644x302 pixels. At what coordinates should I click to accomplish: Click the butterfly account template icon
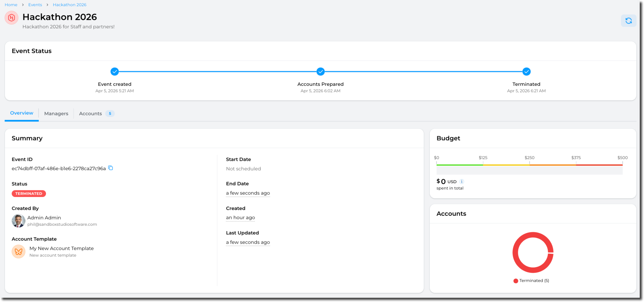[18, 252]
